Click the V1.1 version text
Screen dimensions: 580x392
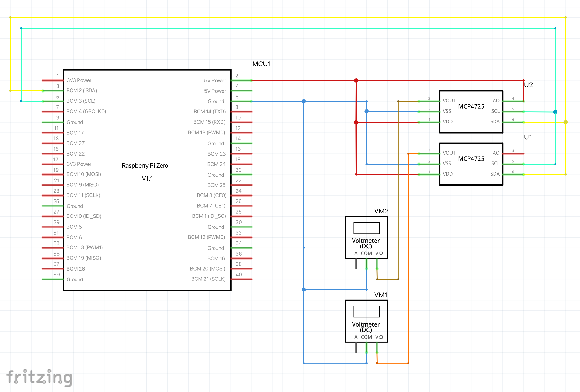[147, 179]
